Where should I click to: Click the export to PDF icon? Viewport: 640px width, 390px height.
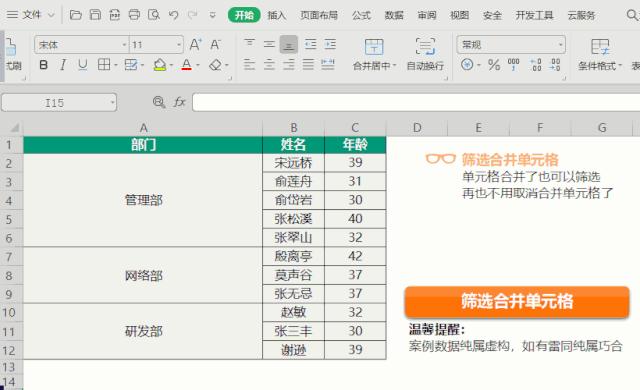tap(115, 15)
